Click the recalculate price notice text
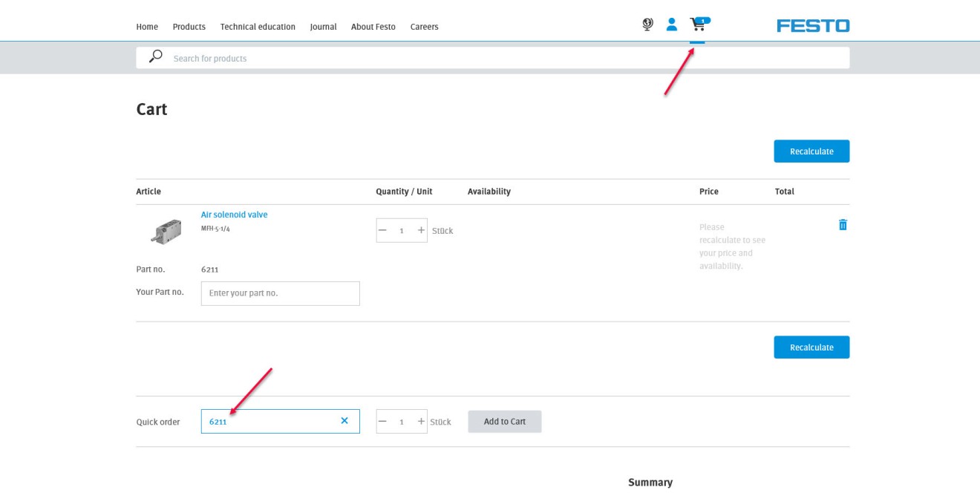This screenshot has height=493, width=980. pos(732,246)
